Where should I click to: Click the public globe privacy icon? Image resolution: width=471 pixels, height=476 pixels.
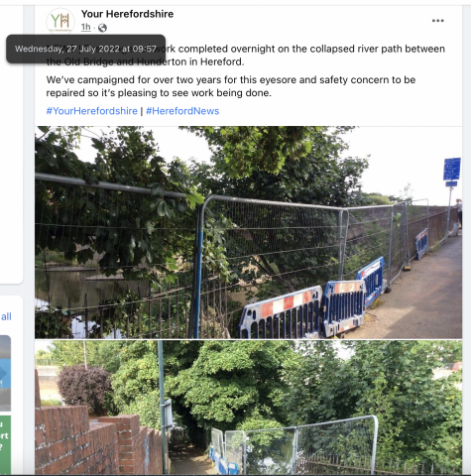pyautogui.click(x=102, y=28)
